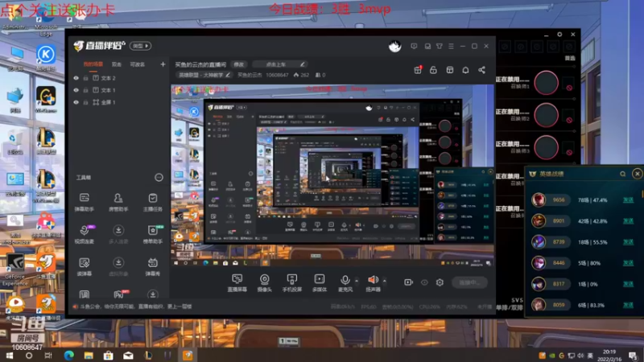Click 发送 link for hero scoring 8739
The height and width of the screenshot is (362, 644).
(628, 242)
